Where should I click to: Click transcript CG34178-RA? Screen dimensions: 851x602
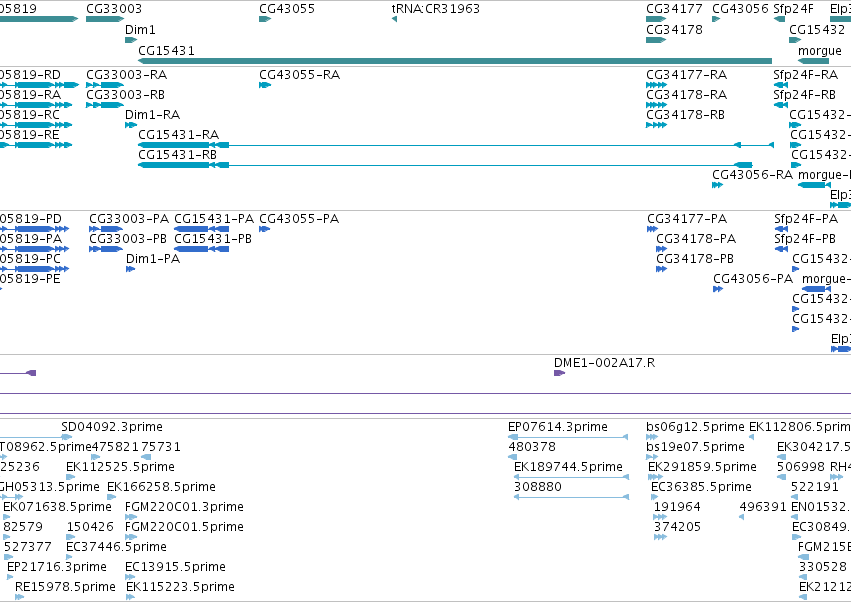[687, 94]
